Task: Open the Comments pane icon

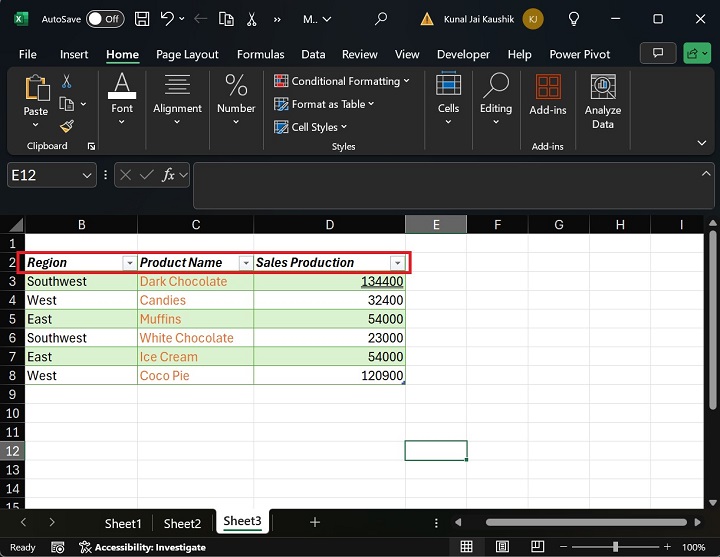Action: pos(657,54)
